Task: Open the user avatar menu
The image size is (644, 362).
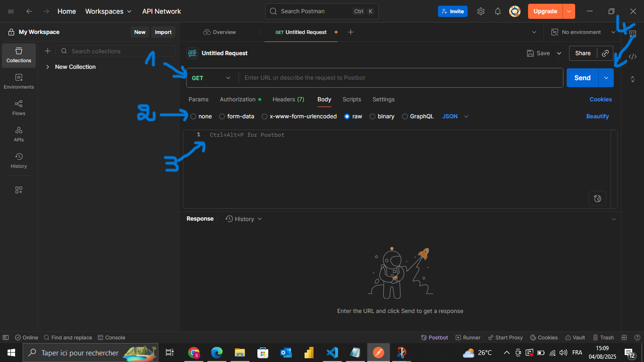Action: tap(515, 11)
